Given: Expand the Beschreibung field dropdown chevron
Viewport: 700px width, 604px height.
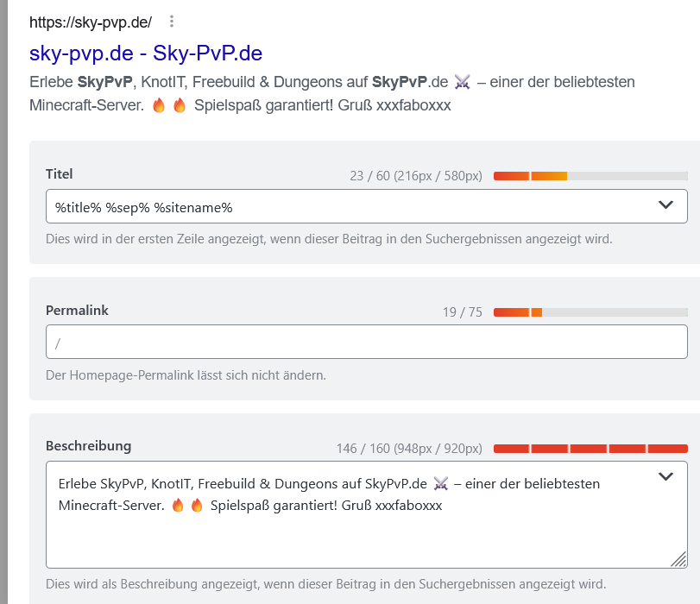Looking at the screenshot, I should point(665,476).
